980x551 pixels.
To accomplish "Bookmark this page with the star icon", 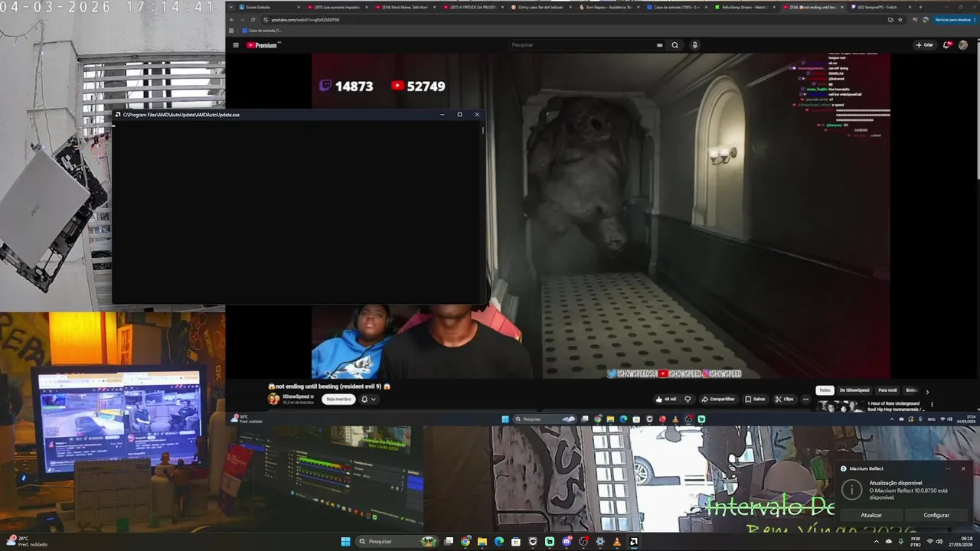I will coord(900,20).
